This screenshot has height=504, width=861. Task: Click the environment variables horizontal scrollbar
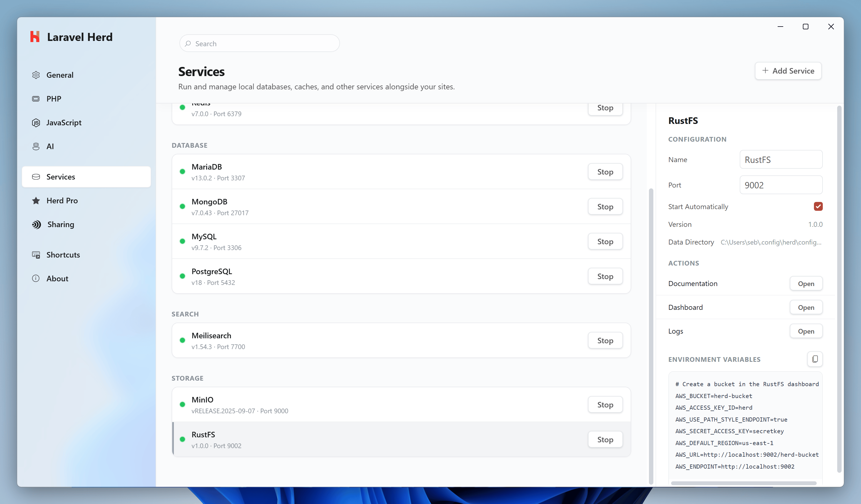[x=743, y=483]
